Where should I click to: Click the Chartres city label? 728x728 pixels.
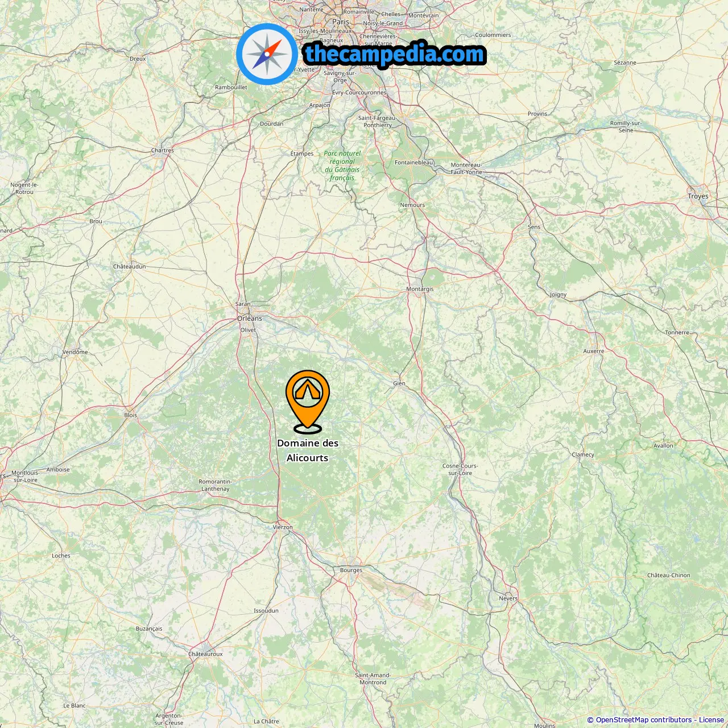[x=163, y=151]
